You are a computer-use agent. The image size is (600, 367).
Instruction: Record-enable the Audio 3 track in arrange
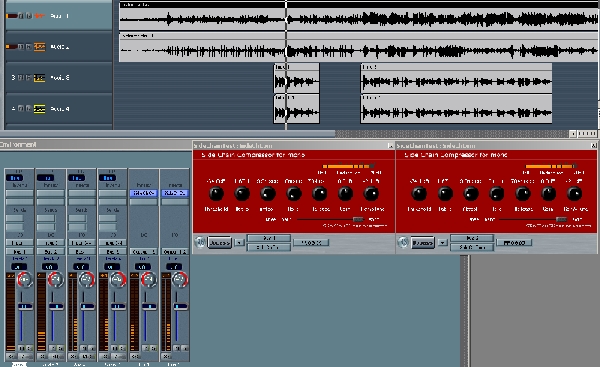point(28,78)
